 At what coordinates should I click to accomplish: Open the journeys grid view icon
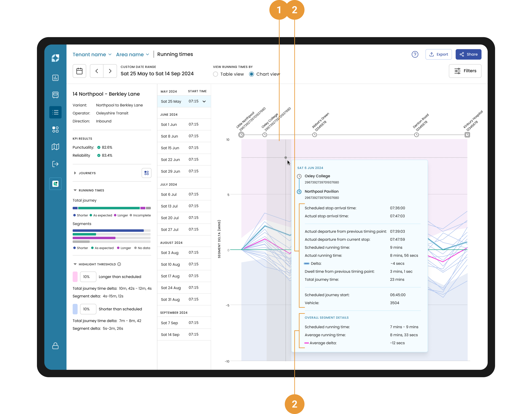pyautogui.click(x=146, y=173)
